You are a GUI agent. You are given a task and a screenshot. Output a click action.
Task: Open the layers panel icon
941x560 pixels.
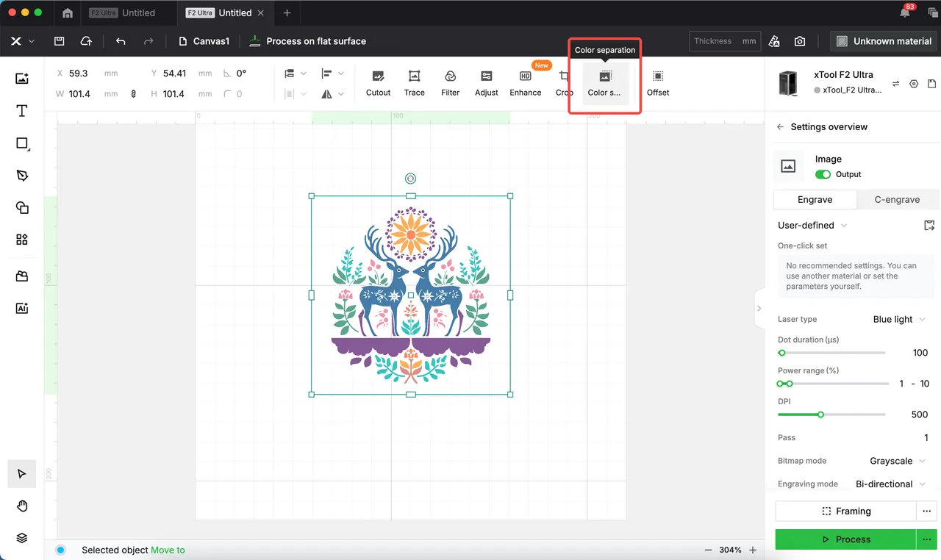tap(22, 538)
